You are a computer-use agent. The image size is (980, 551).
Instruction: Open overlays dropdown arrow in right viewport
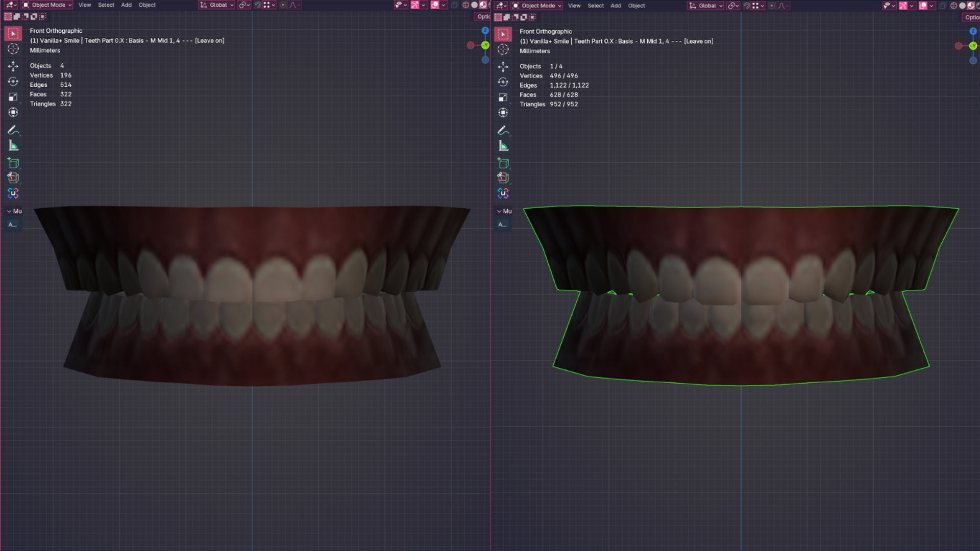click(x=932, y=6)
